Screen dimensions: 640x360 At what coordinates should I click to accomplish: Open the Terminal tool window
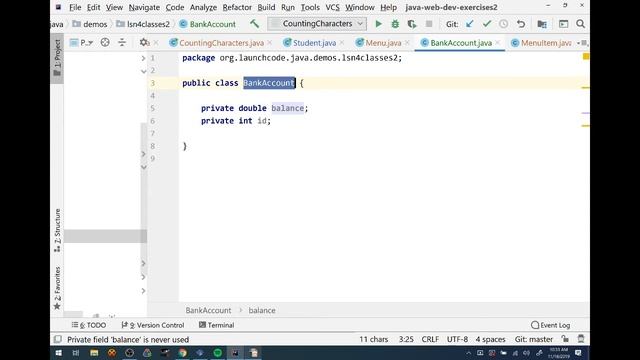point(216,325)
